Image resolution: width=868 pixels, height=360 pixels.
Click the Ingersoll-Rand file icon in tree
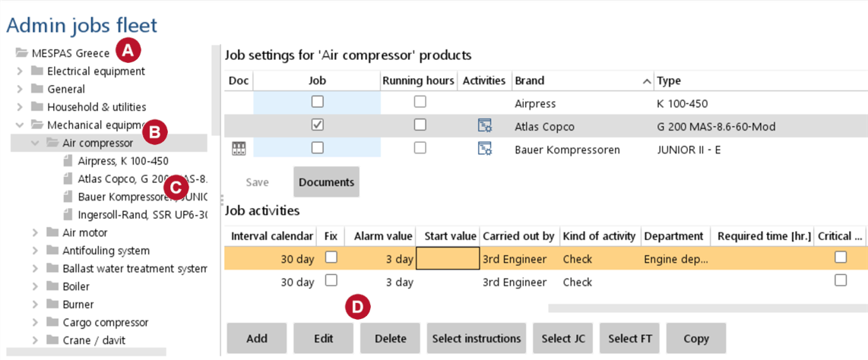[68, 214]
